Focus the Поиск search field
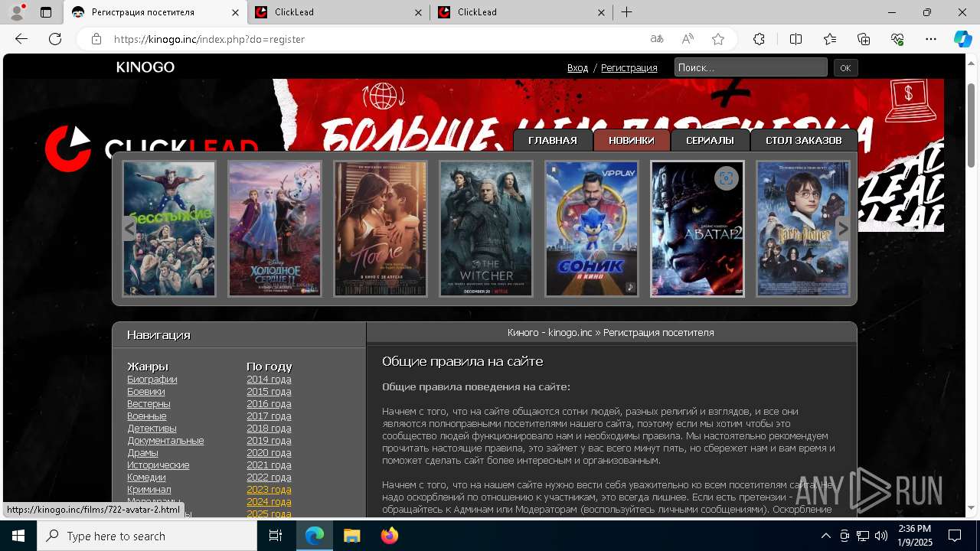Viewport: 980px width, 551px height. 750,67
